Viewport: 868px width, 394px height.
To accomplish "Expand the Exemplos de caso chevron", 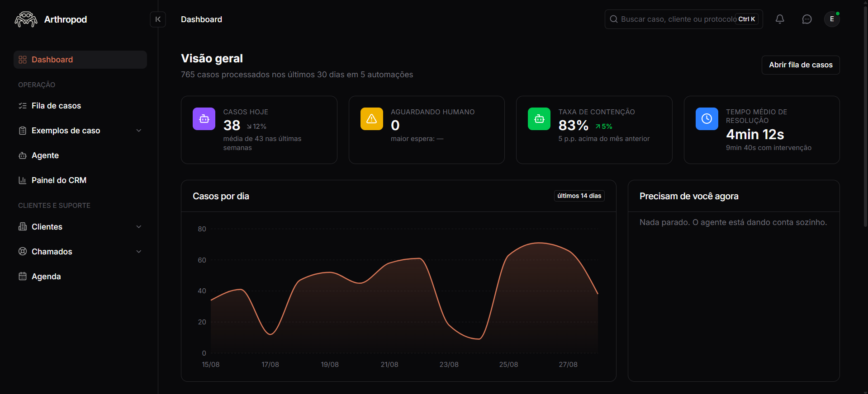I will 139,131.
